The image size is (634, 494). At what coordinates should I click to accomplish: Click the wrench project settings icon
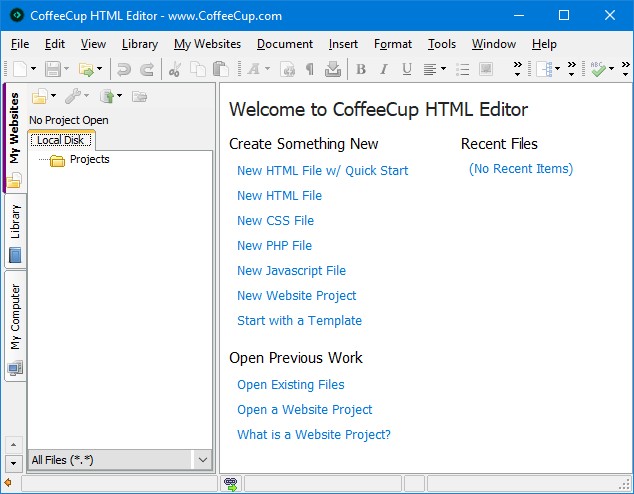tap(74, 96)
